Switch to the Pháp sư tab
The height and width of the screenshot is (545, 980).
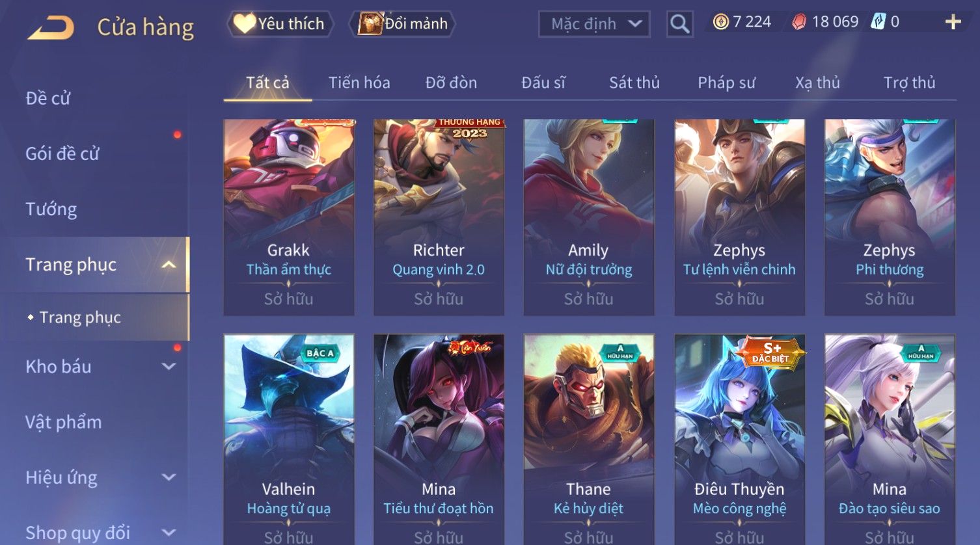click(726, 83)
